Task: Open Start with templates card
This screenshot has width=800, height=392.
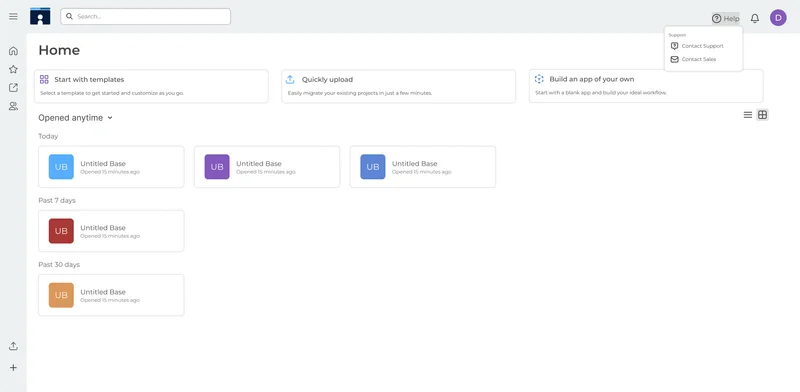Action: [151, 86]
